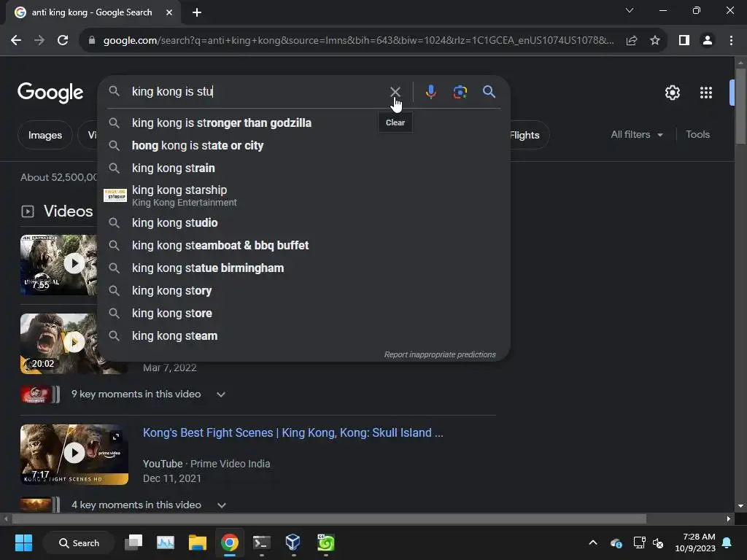The image size is (747, 560).
Task: Open green swirl app on taskbar
Action: (x=326, y=542)
